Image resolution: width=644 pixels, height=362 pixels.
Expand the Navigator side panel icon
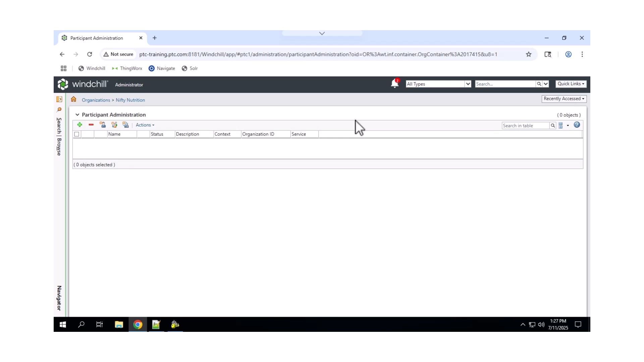[59, 99]
